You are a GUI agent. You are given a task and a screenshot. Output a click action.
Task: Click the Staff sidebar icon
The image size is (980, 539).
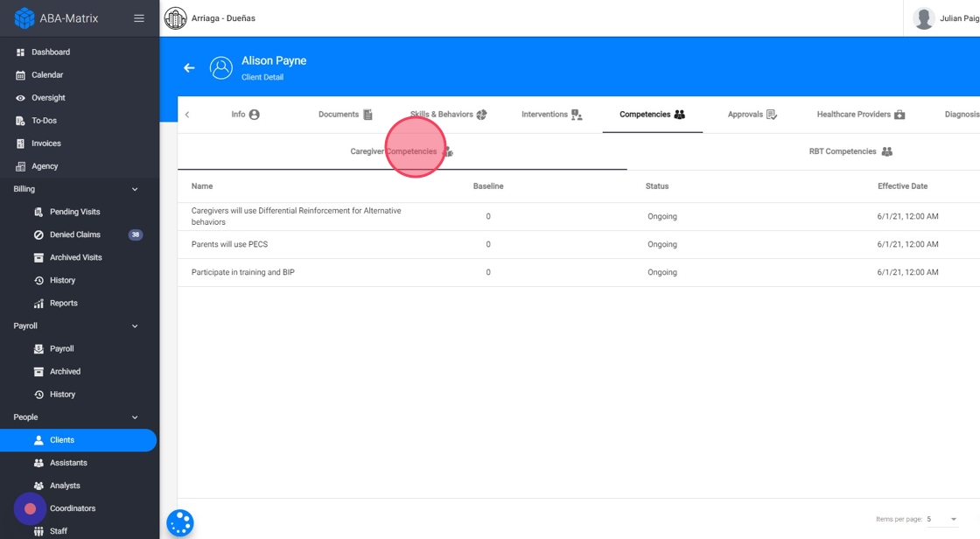pos(38,531)
